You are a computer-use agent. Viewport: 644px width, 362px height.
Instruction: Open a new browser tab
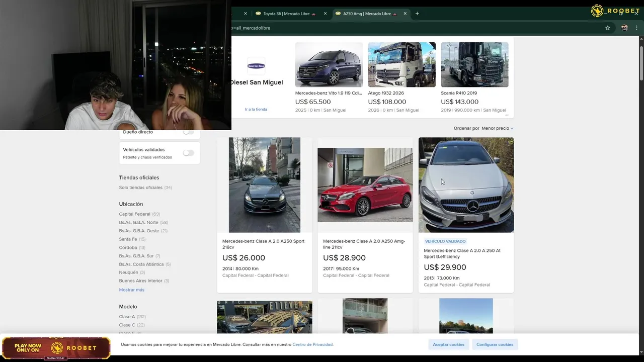coord(417,14)
